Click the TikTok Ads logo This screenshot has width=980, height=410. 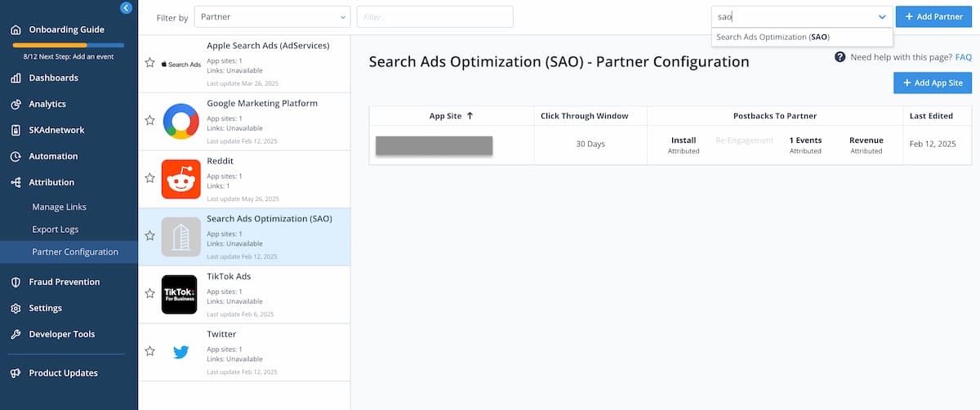point(180,294)
